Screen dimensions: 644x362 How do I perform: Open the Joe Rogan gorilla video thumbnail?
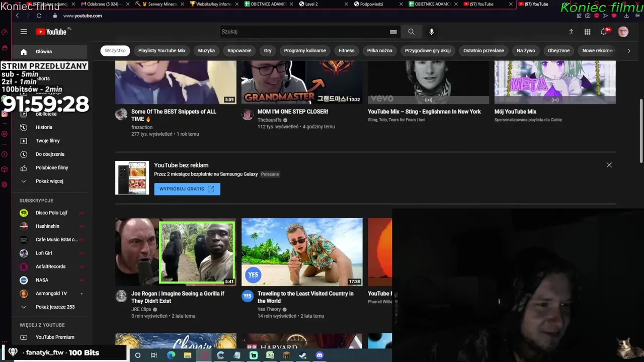coord(176,252)
